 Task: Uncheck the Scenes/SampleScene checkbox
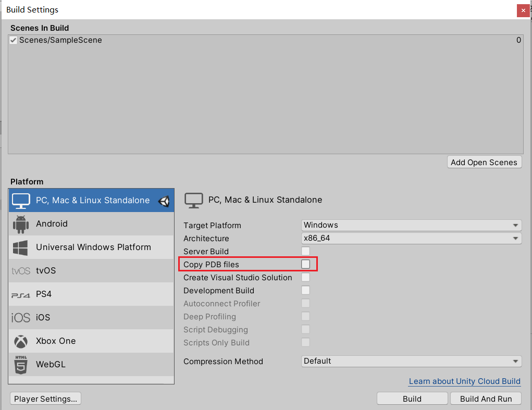coord(13,40)
